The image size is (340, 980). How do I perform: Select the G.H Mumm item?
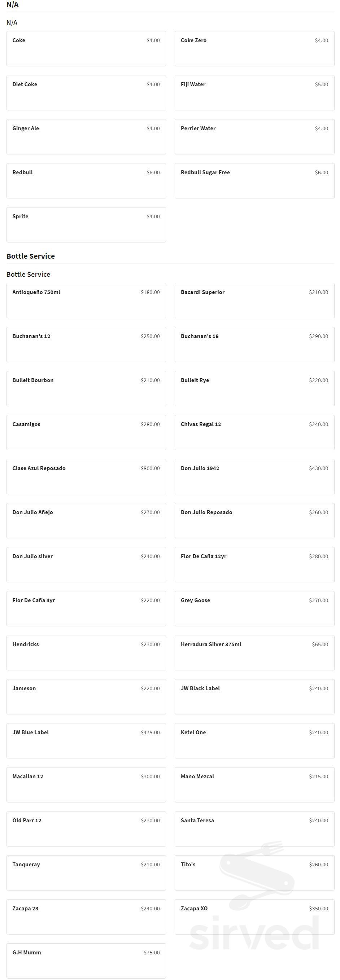(86, 961)
